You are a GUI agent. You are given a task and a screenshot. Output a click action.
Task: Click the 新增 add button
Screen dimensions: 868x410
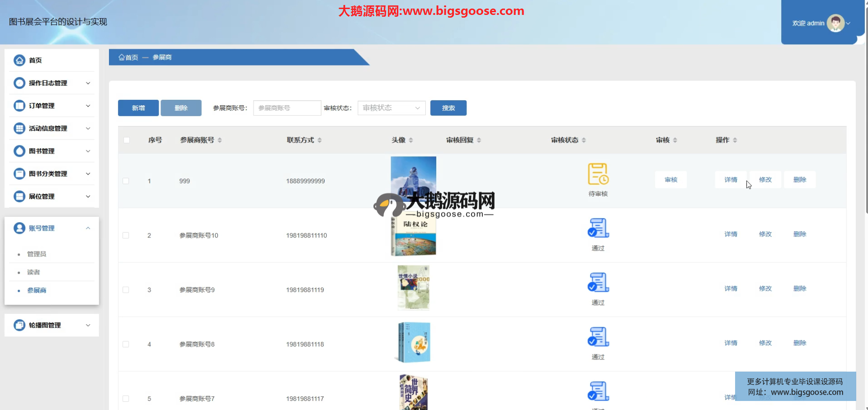pyautogui.click(x=138, y=108)
